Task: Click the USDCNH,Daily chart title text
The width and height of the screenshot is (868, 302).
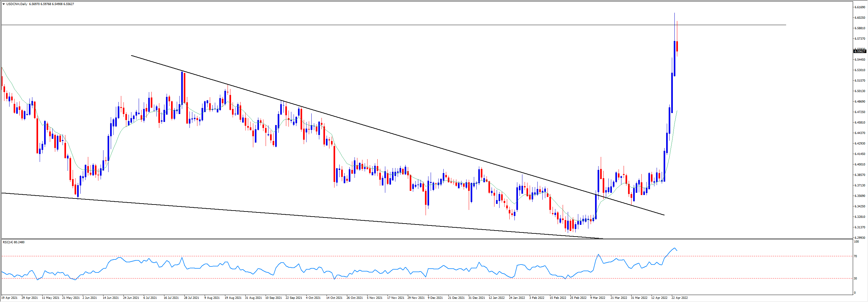Action: (17, 4)
